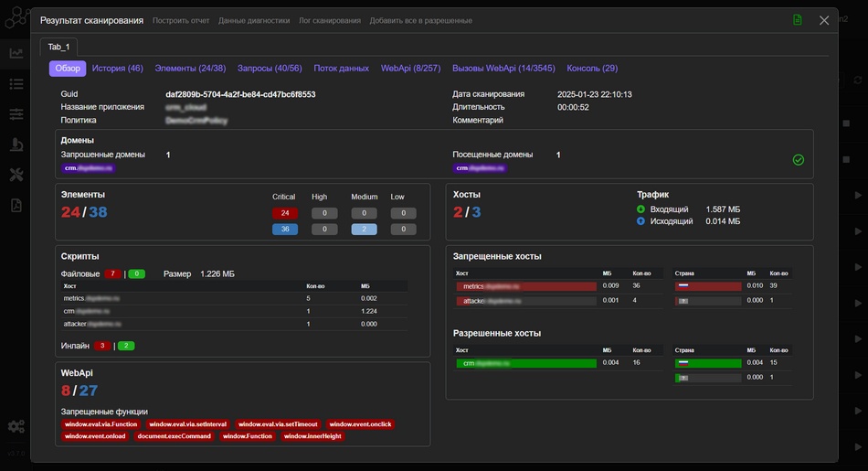Open the Элементы (24/38) tab
The image size is (868, 471).
(x=190, y=69)
